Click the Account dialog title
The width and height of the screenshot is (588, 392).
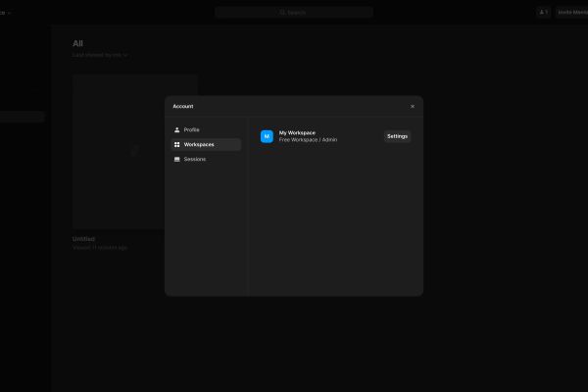183,107
